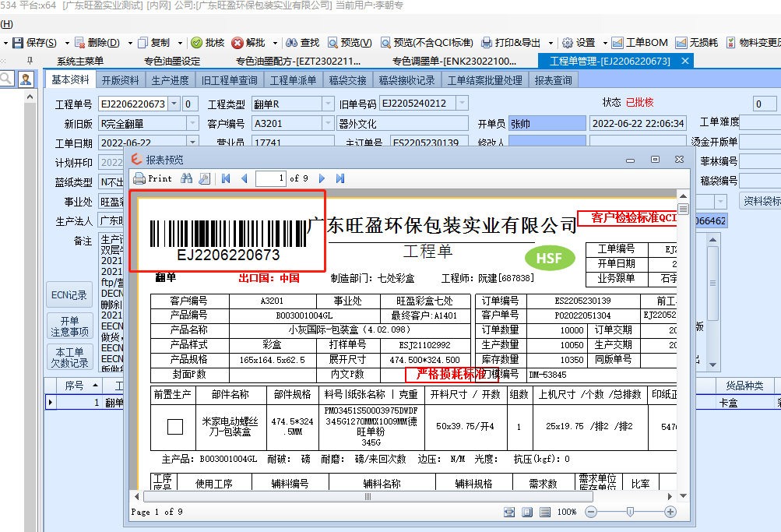The height and width of the screenshot is (532, 781).
Task: Expand the 工程单号 combo box arrow
Action: [174, 104]
